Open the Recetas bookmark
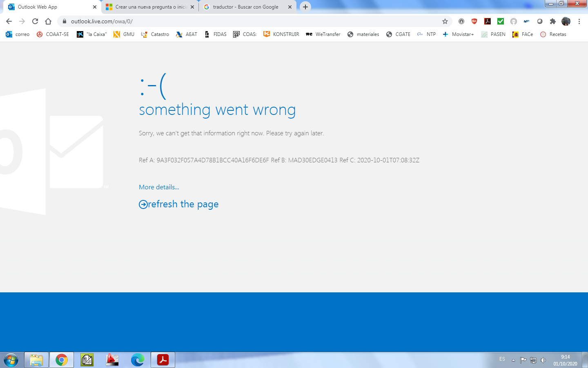The width and height of the screenshot is (588, 368). tap(553, 34)
